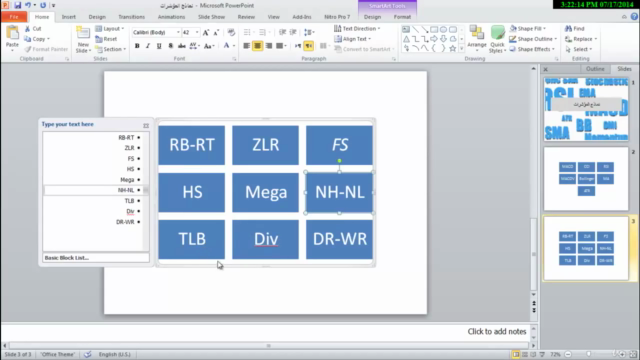Image resolution: width=640 pixels, height=360 pixels.
Task: Click Reset in the Slides group
Action: click(106, 39)
